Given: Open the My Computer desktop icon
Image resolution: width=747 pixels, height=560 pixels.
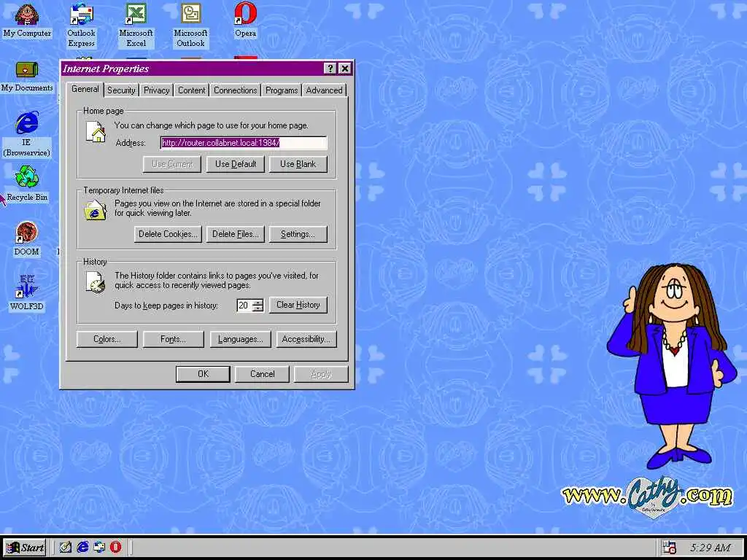Looking at the screenshot, I should 27,20.
